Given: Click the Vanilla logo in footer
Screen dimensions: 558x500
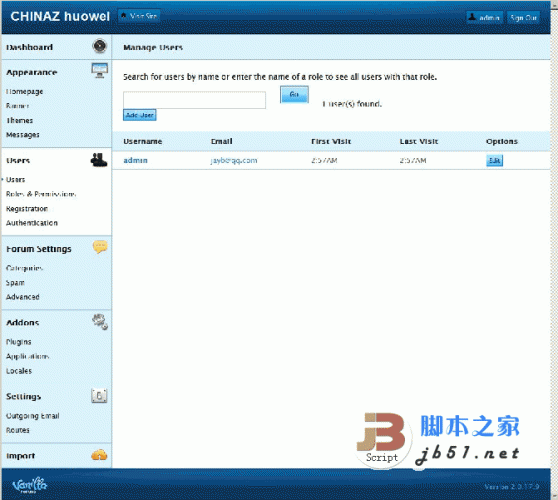Looking at the screenshot, I should pos(30,485).
